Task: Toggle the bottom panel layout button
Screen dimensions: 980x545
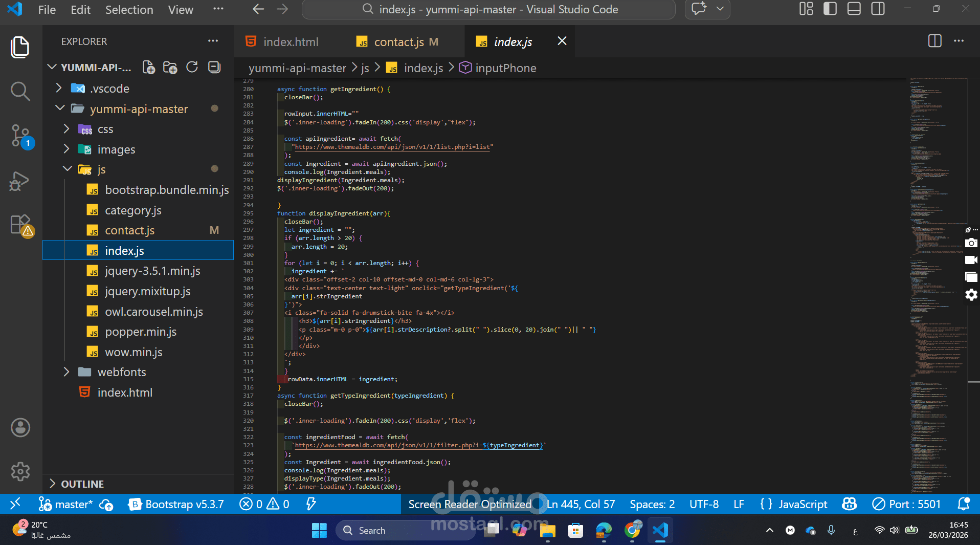Action: click(x=854, y=9)
